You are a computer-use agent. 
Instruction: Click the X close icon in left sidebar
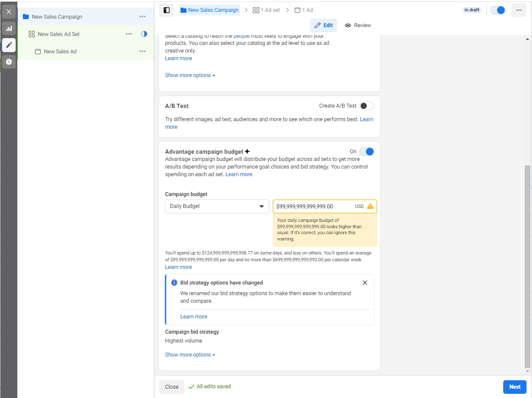pyautogui.click(x=9, y=11)
